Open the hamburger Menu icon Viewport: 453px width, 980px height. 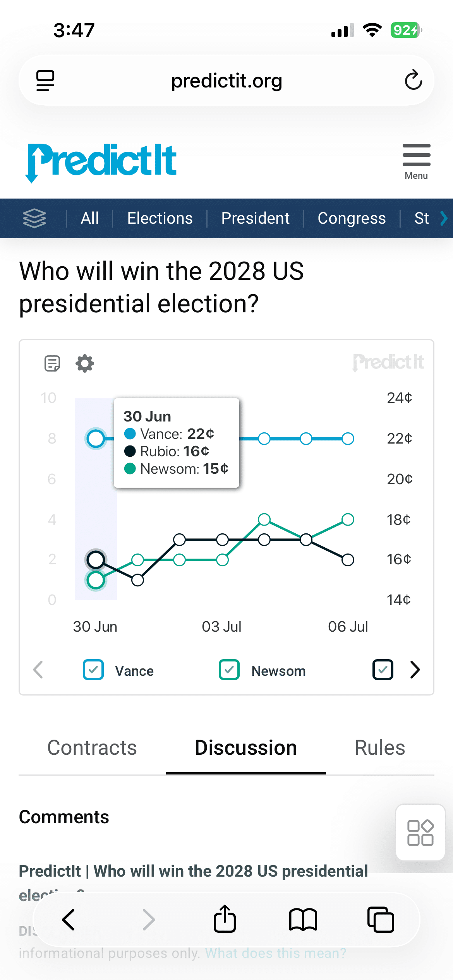click(x=416, y=161)
